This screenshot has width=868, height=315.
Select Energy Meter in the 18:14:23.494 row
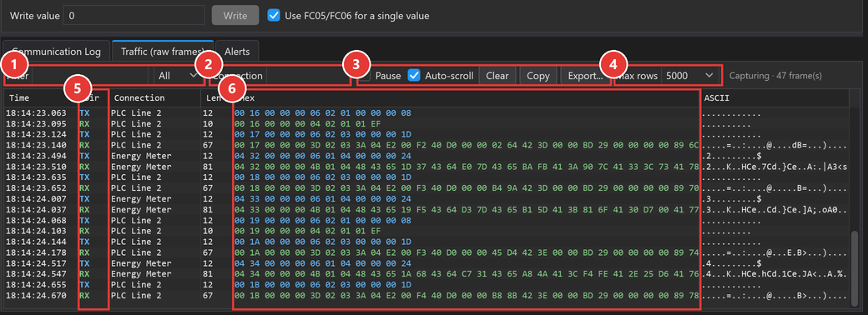click(140, 156)
